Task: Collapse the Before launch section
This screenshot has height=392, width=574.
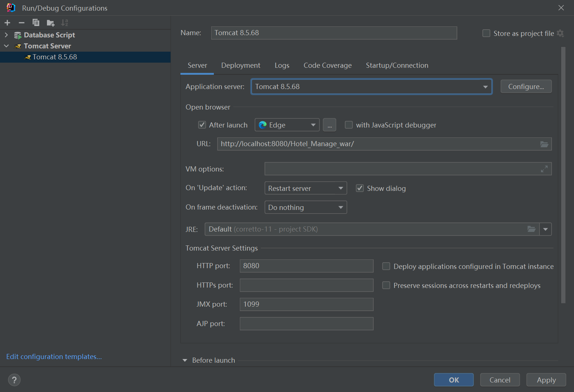Action: (x=185, y=360)
